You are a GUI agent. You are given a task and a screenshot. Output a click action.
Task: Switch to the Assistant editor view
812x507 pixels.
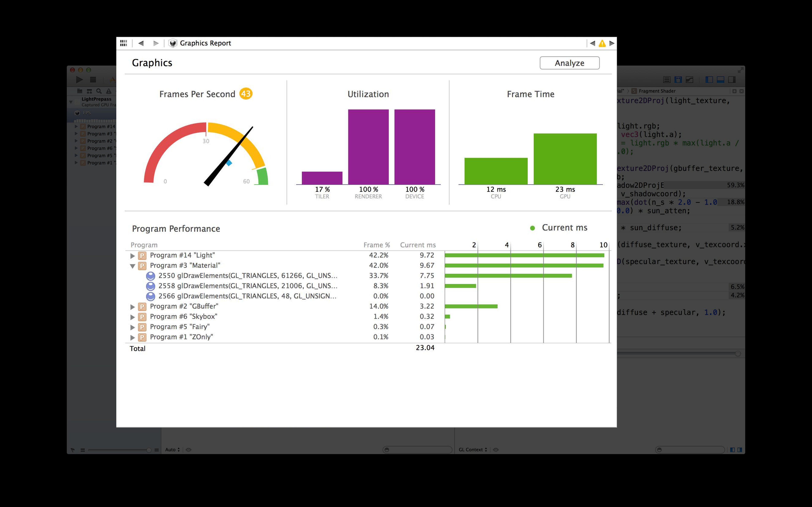(678, 80)
